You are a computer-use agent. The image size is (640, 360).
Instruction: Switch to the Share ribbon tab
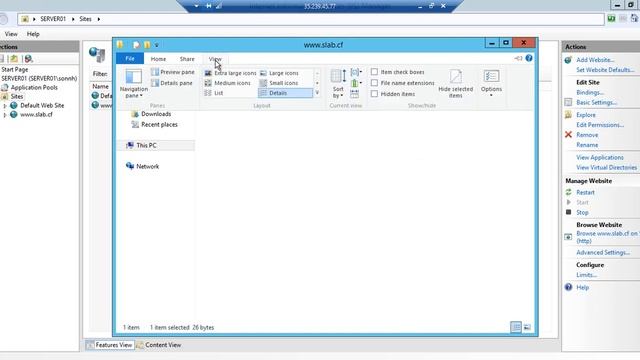point(187,59)
